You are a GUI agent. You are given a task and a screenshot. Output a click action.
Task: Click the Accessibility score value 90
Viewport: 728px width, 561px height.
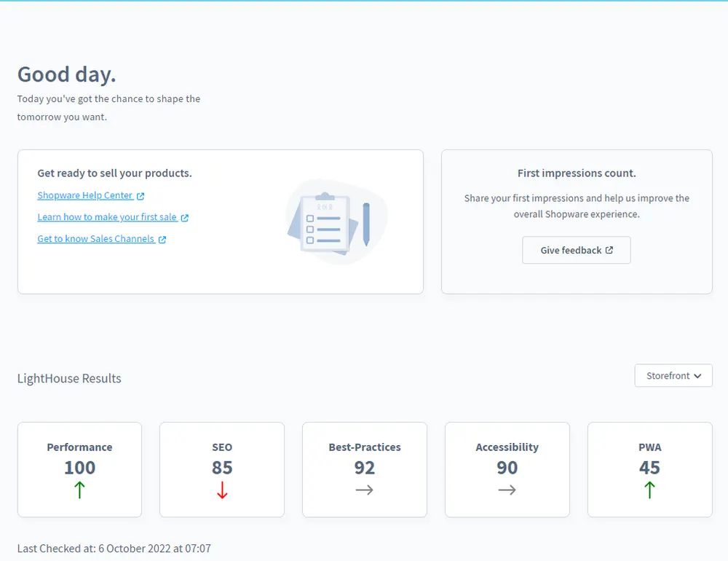pyautogui.click(x=507, y=468)
